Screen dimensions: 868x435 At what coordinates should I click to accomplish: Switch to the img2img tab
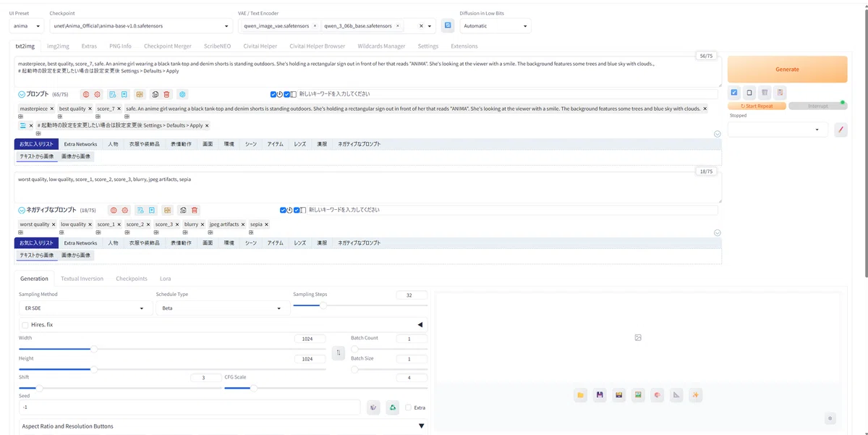pos(58,46)
